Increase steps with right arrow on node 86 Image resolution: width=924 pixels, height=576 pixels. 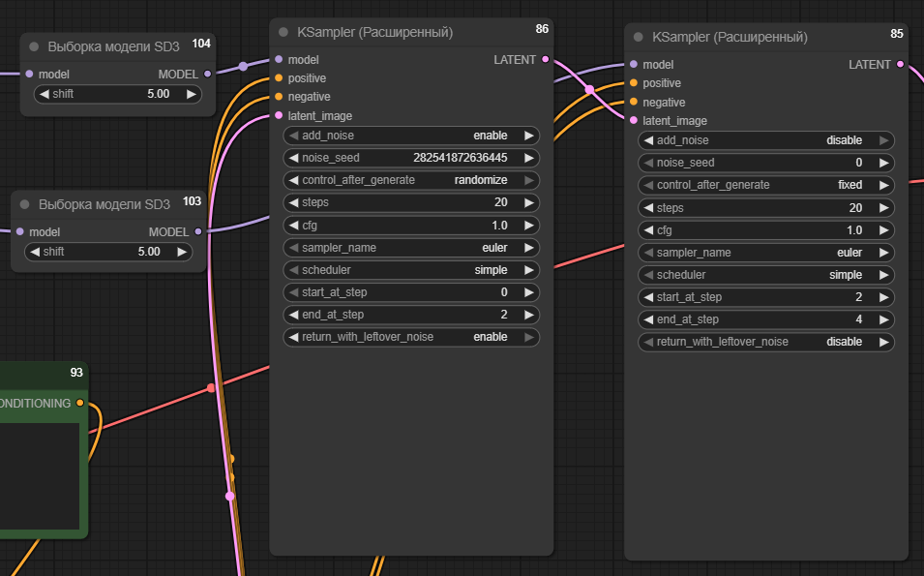pos(528,202)
